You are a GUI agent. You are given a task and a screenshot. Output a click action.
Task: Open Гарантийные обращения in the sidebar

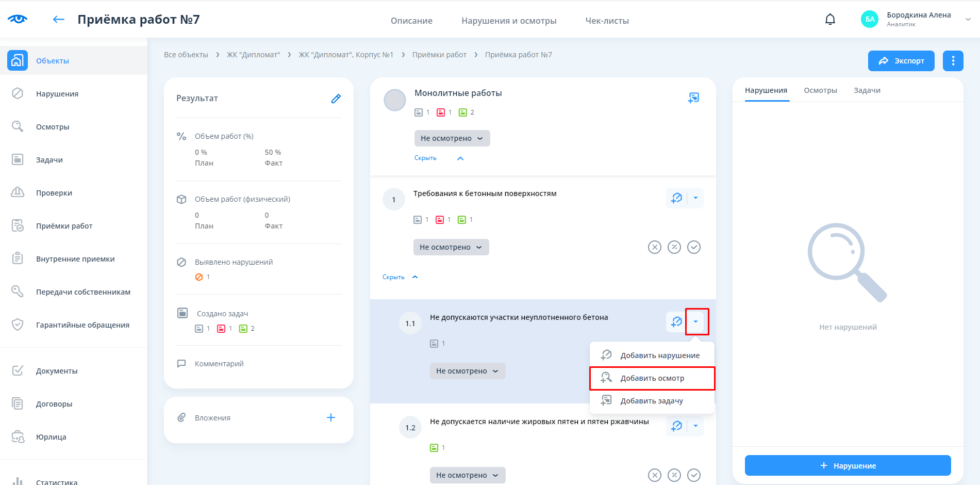point(82,325)
